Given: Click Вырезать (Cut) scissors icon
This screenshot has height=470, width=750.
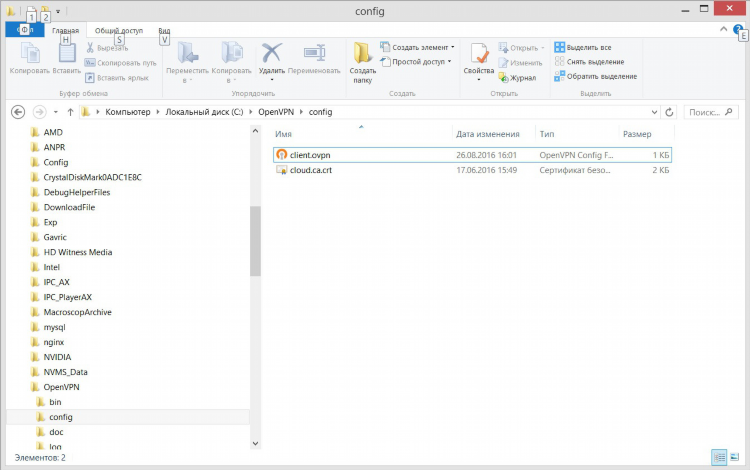Looking at the screenshot, I should point(90,48).
